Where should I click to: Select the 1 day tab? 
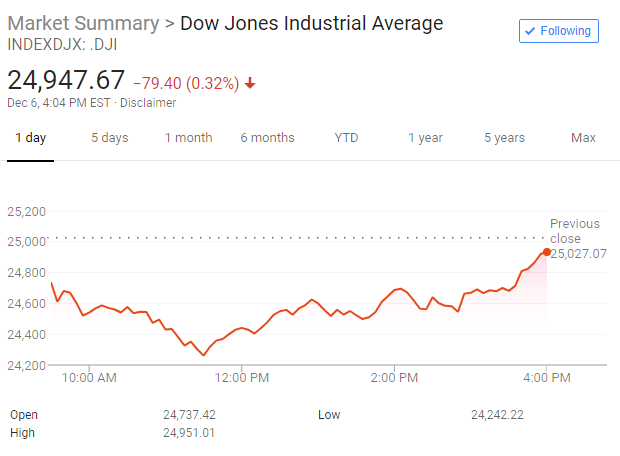pyautogui.click(x=30, y=138)
